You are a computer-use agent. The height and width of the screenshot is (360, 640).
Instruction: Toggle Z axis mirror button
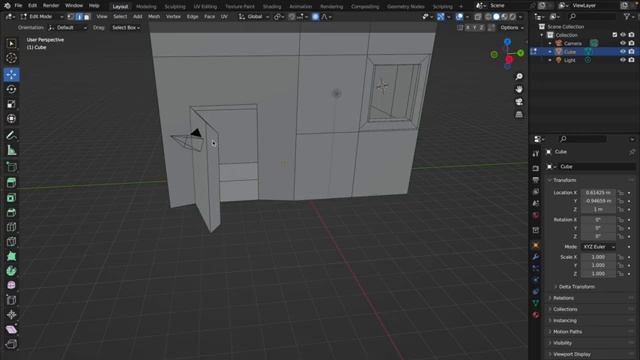482,28
